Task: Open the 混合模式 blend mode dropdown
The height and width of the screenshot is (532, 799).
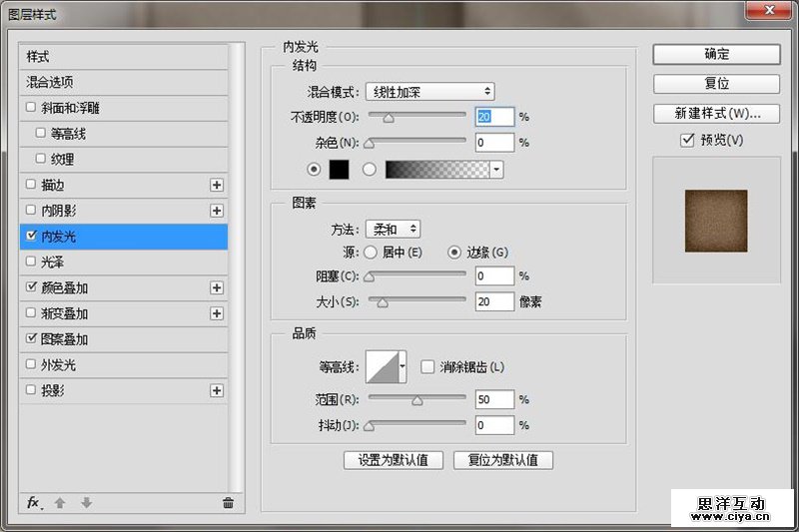Action: pos(429,91)
